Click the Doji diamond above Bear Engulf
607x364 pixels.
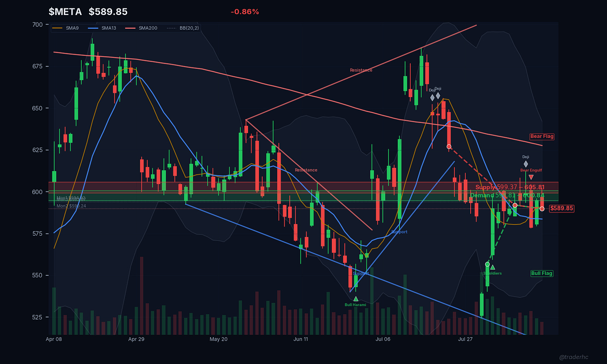526,164
